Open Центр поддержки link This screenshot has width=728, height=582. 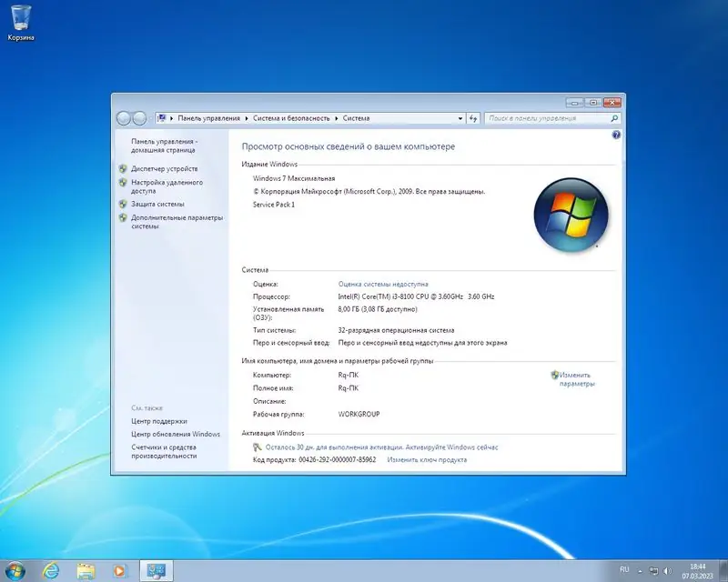(x=158, y=421)
